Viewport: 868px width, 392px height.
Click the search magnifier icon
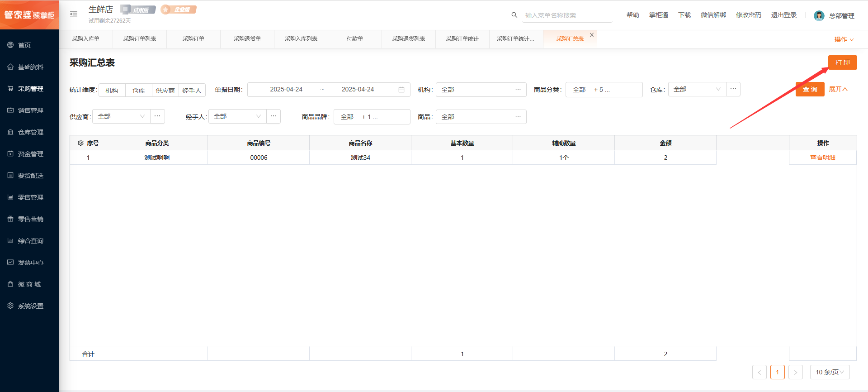pyautogui.click(x=514, y=15)
